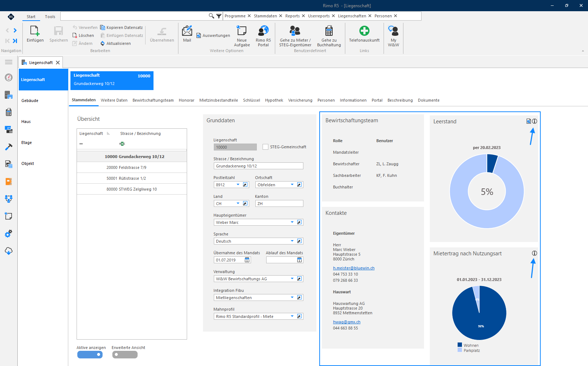Expand the Verwaltung dropdown
Viewport: 588px width, 366px height.
tap(292, 278)
